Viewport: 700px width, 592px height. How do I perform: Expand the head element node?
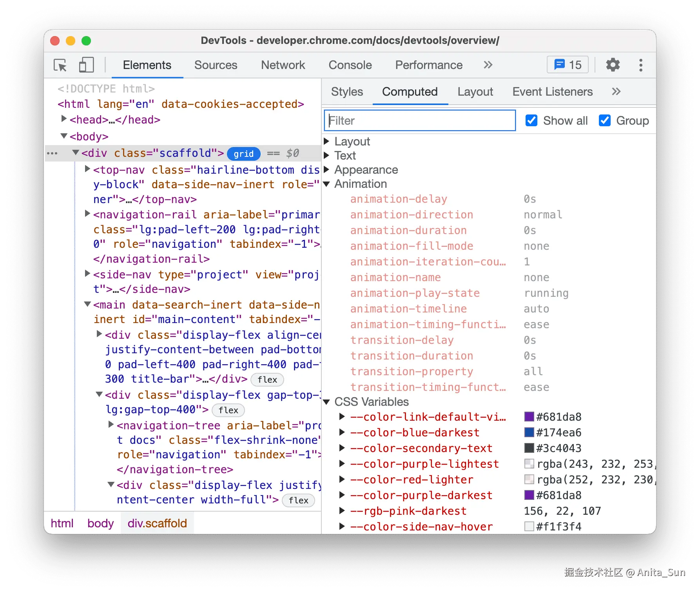pos(64,119)
